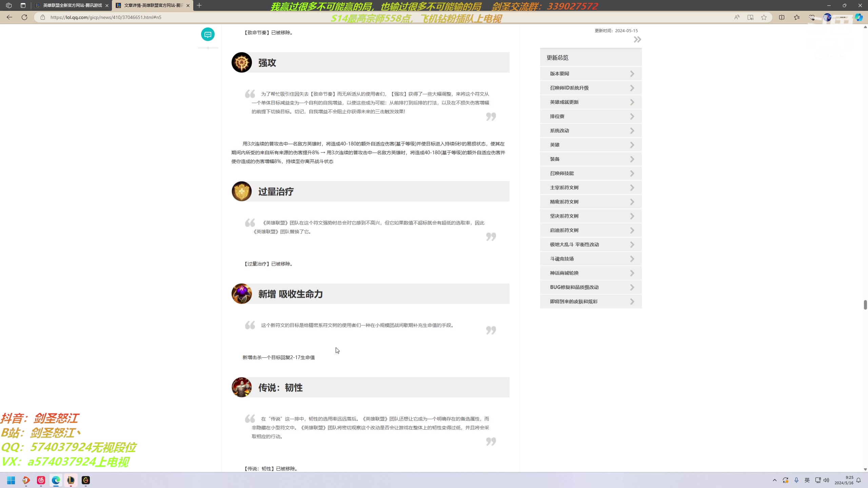Viewport: 868px width, 488px height.
Task: Open volume control in system tray
Action: [826, 480]
